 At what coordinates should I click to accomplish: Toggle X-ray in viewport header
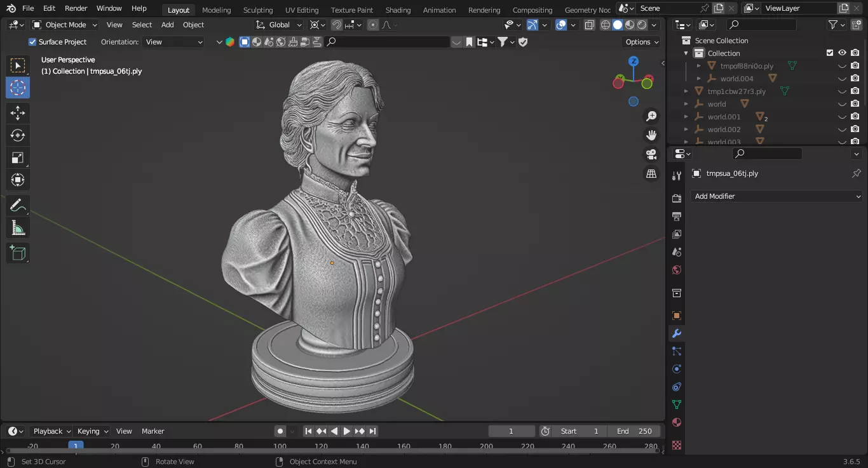(589, 25)
